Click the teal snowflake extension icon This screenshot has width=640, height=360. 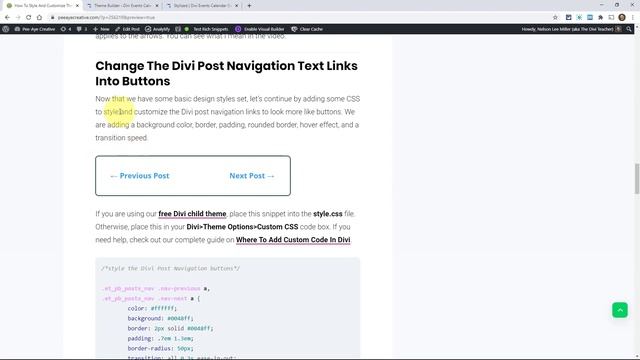[579, 18]
